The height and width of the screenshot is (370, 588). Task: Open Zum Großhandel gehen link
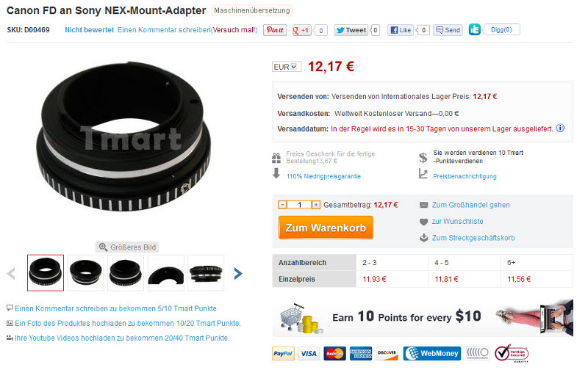pos(470,205)
